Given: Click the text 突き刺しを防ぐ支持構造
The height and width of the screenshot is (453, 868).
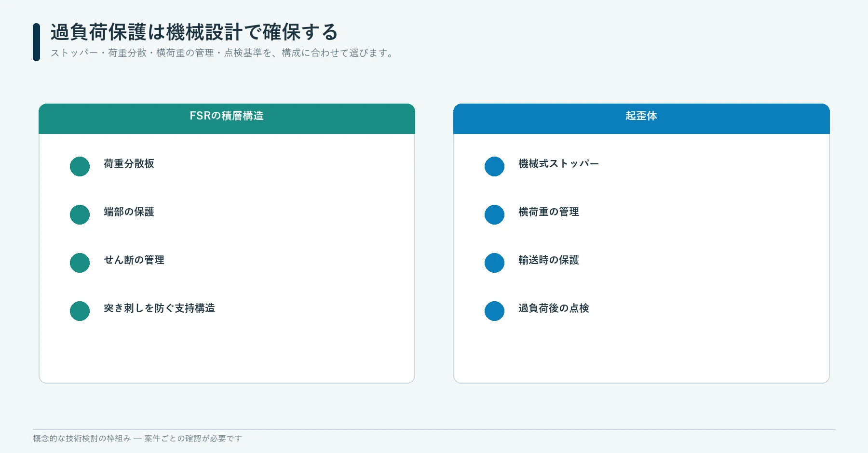Looking at the screenshot, I should tap(159, 308).
